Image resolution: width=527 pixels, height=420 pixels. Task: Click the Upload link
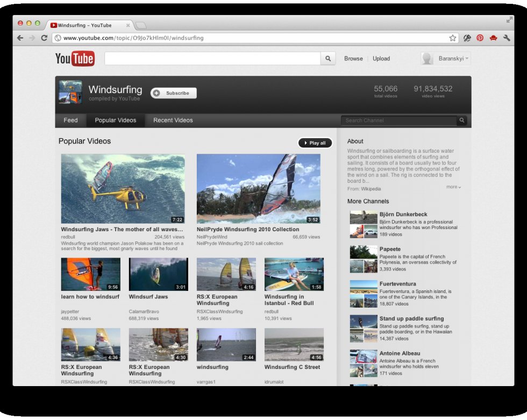(381, 59)
